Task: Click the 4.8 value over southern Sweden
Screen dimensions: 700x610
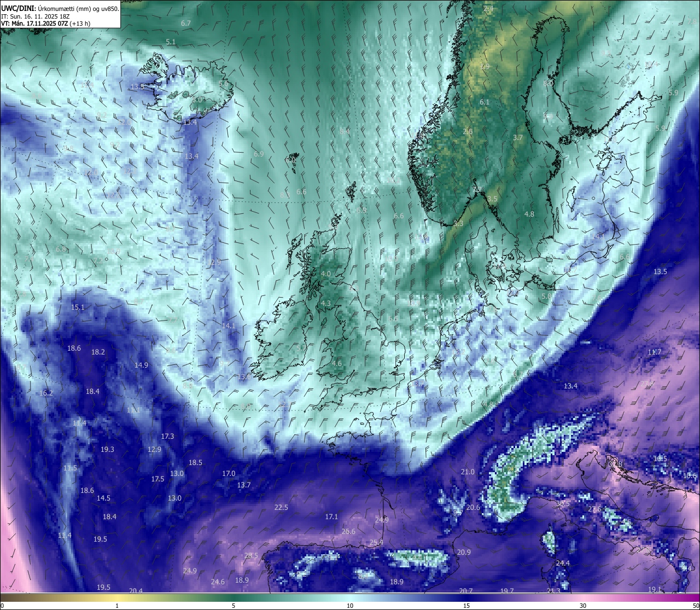Action: coord(529,214)
